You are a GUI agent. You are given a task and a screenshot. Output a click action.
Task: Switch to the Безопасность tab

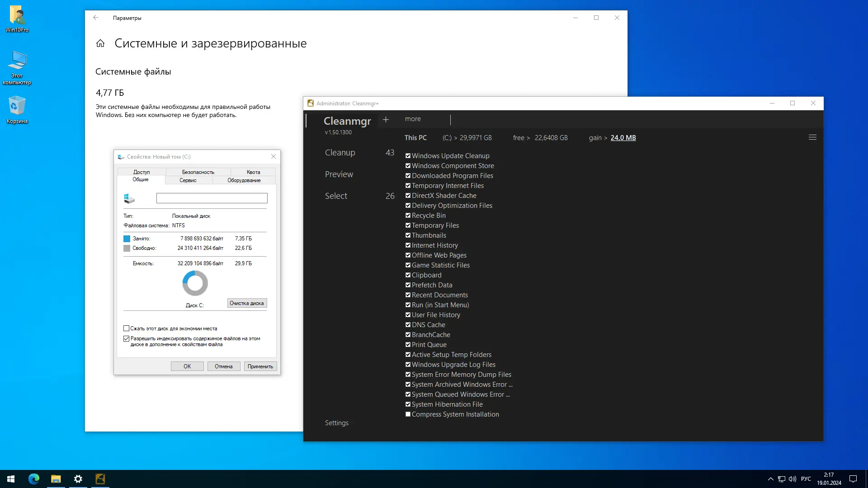(x=198, y=172)
